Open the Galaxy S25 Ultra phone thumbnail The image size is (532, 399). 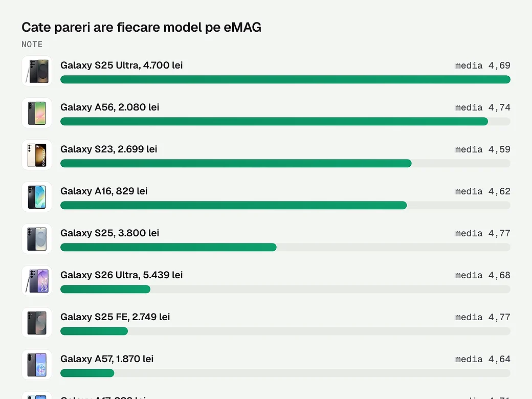click(x=37, y=71)
